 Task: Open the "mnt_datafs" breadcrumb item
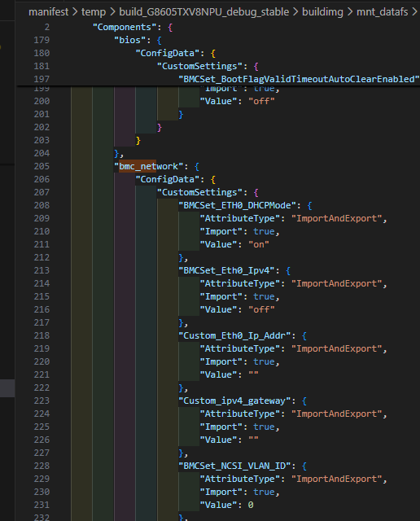382,12
